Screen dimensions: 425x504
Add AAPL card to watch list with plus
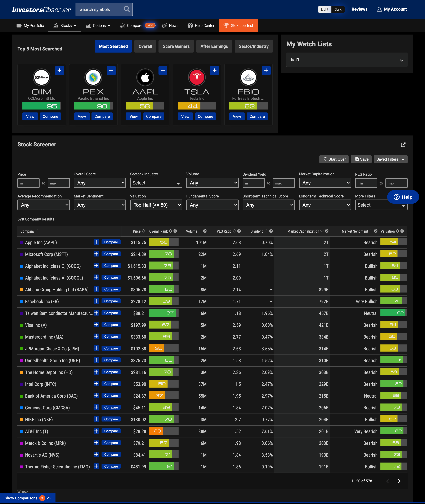pos(163,70)
